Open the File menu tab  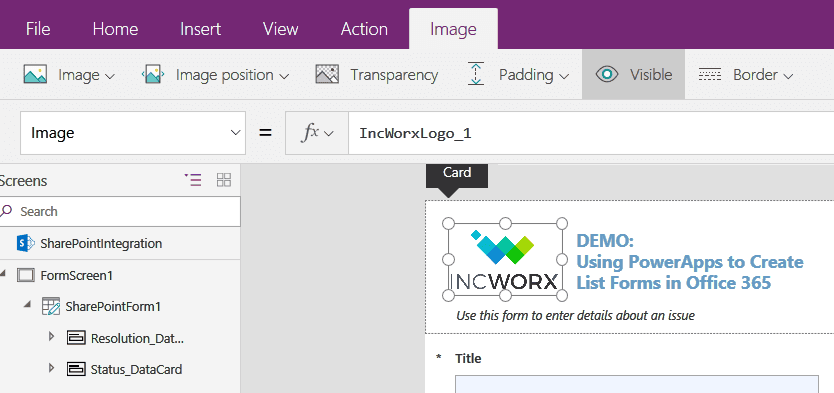(x=38, y=29)
